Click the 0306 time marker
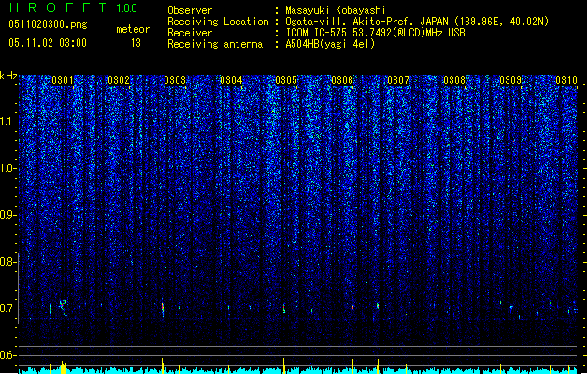588x374 pixels. click(x=342, y=80)
